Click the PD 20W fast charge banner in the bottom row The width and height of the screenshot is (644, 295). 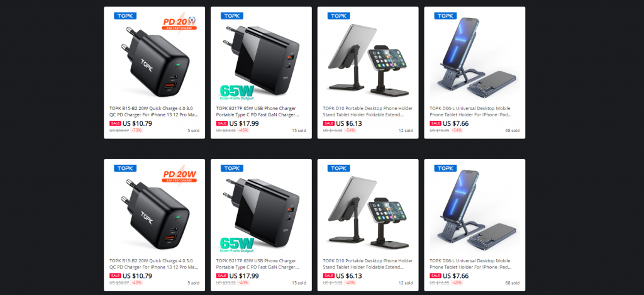pyautogui.click(x=180, y=176)
